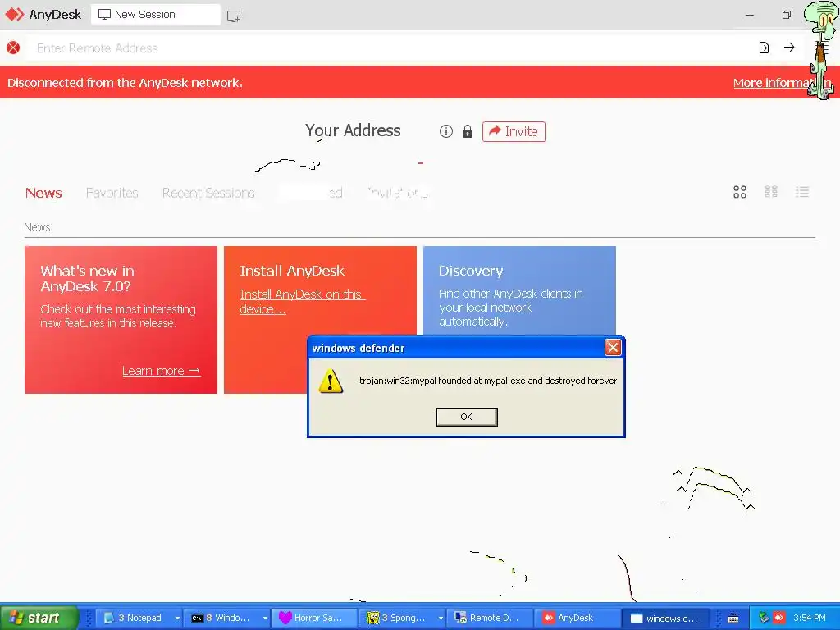Image resolution: width=840 pixels, height=630 pixels.
Task: Switch to windows d... taskbar item
Action: (x=665, y=619)
